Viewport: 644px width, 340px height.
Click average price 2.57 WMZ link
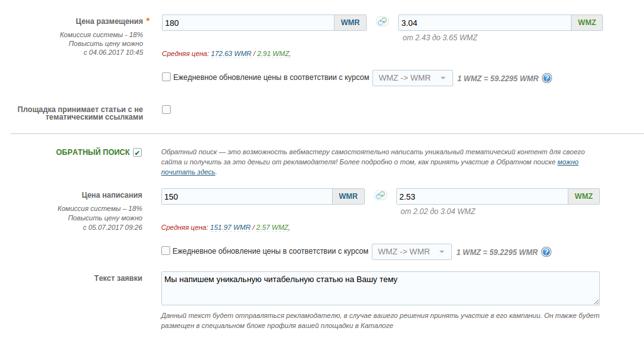(x=272, y=227)
